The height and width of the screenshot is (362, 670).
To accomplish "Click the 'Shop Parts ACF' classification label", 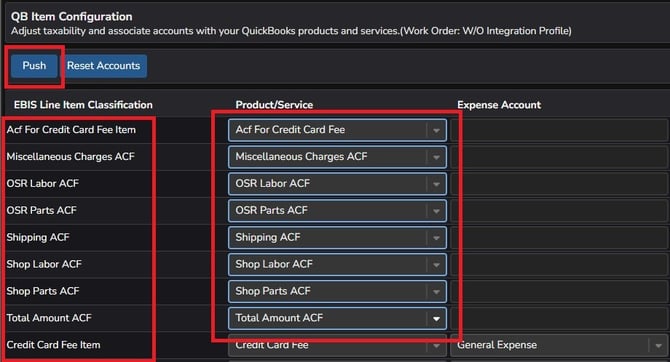I will point(43,291).
